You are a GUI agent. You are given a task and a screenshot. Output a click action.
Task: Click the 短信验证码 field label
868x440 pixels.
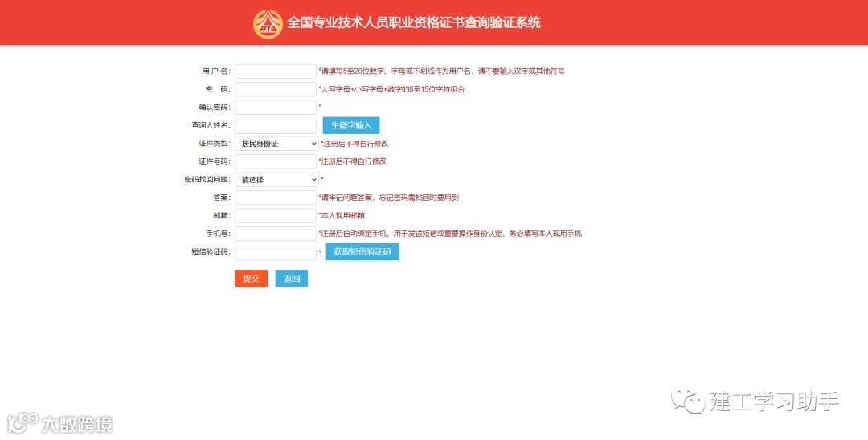point(211,252)
